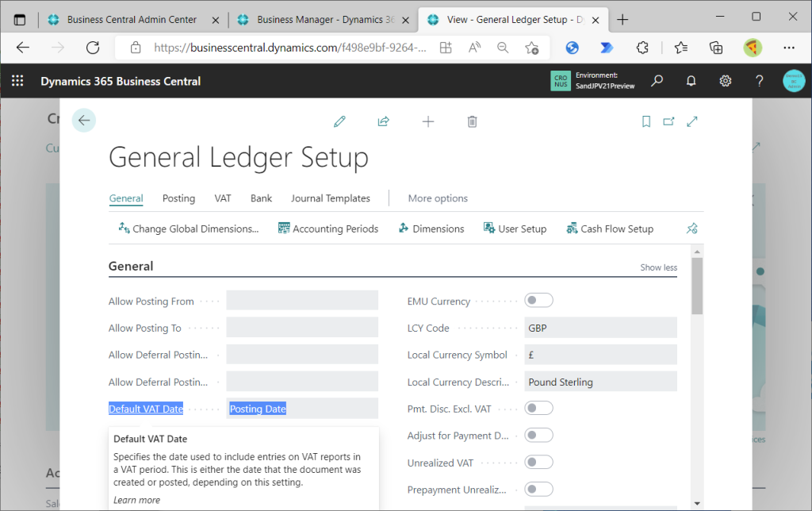Open page in new window icon
The image size is (812, 511).
(668, 121)
